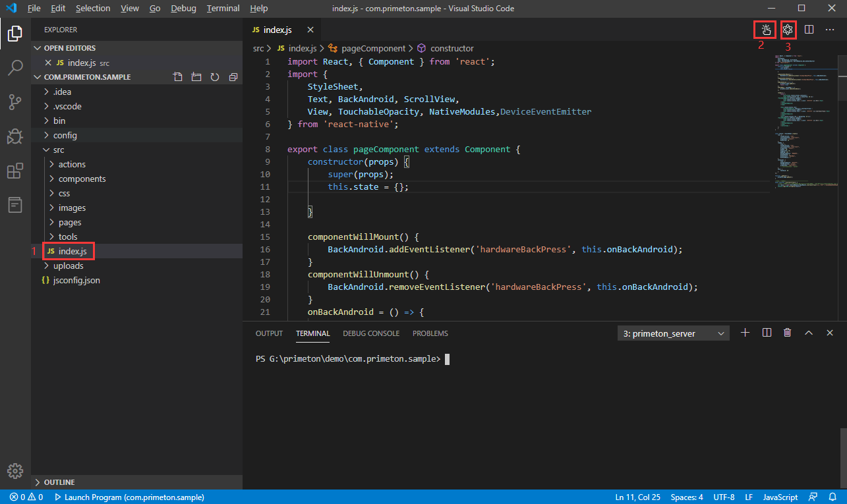Open the Terminal menu

click(223, 9)
